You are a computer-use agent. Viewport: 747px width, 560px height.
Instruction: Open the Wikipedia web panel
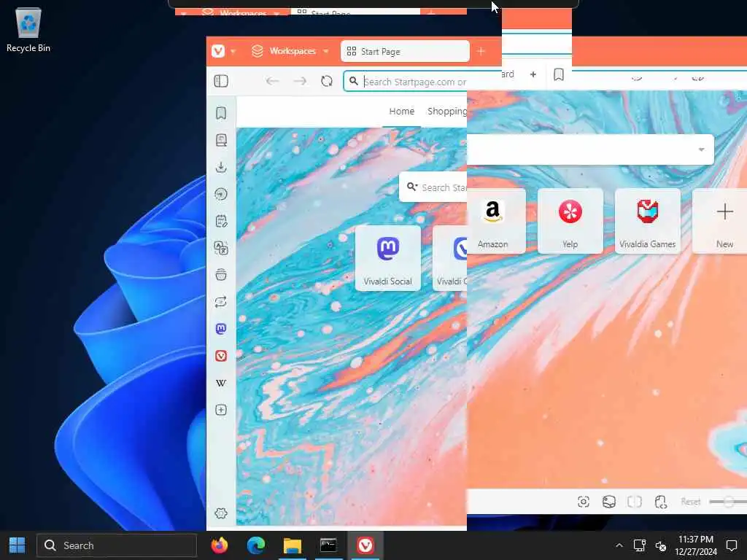click(221, 383)
